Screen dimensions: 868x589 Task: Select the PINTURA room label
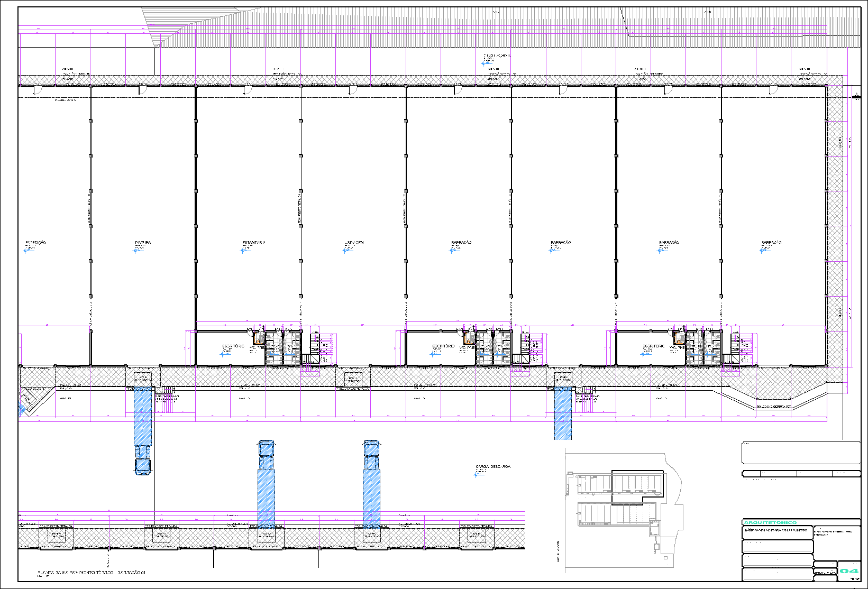143,243
